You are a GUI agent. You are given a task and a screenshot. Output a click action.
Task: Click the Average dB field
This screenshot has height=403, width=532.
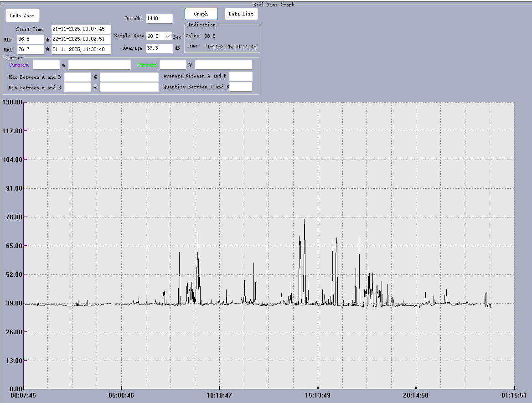(159, 48)
